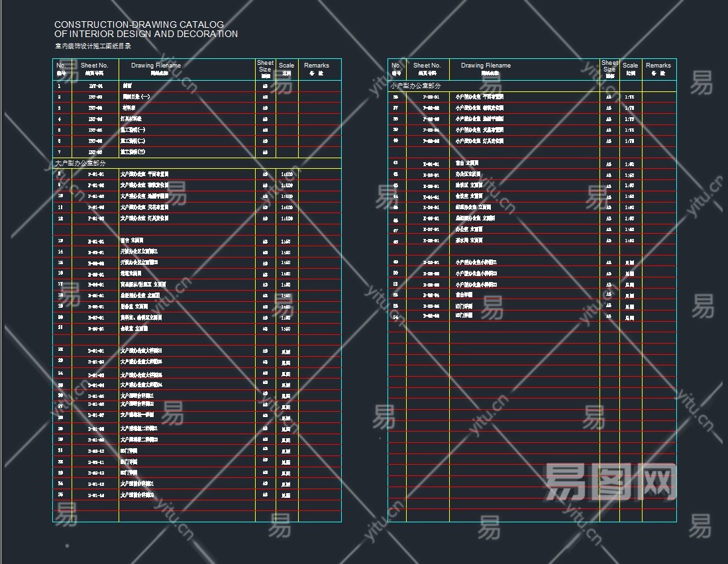
Task: Click 'Sheet Size' header in right catalog table
Action: coord(609,66)
